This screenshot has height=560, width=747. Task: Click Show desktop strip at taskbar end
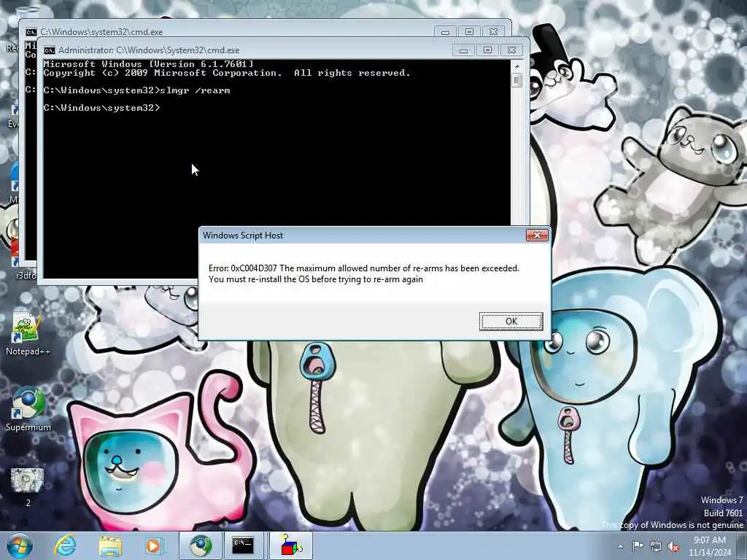pyautogui.click(x=742, y=545)
